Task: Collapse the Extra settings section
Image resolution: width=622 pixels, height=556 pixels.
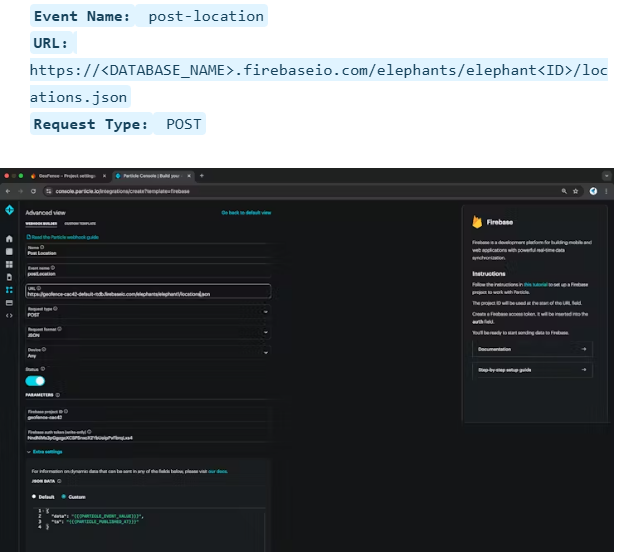Action: tap(39, 452)
